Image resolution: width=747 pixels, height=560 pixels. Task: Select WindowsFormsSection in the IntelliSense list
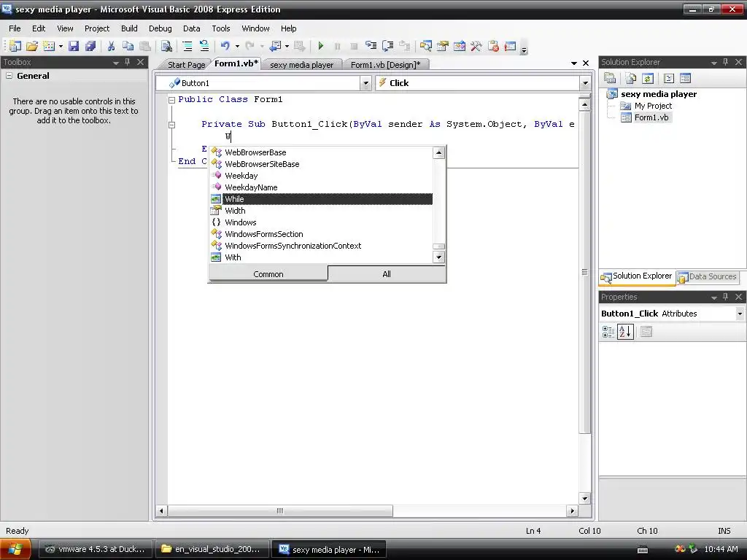click(322, 234)
